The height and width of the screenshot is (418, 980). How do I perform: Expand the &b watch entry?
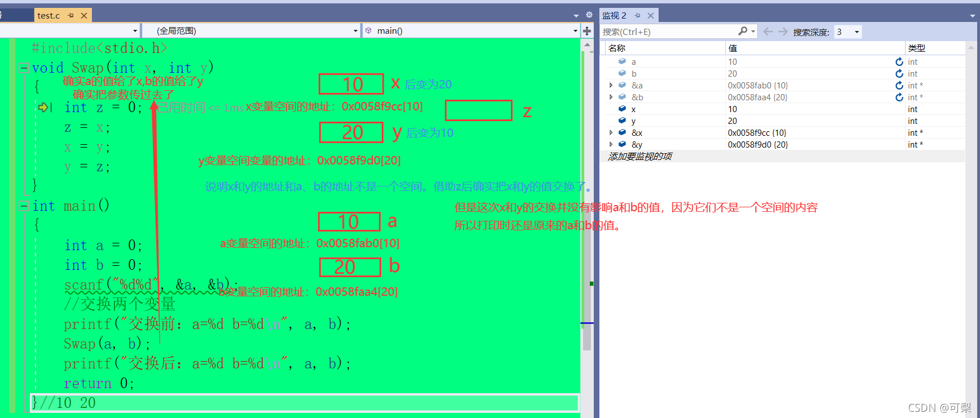click(x=611, y=97)
